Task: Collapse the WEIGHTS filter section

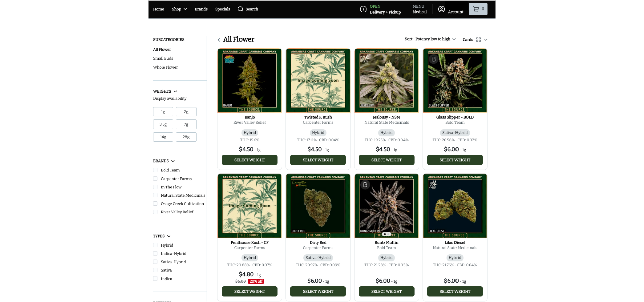Action: [x=176, y=91]
